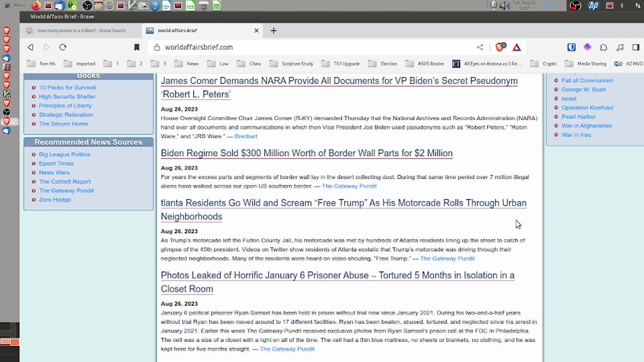This screenshot has height=362, width=644.
Task: Visit the Epoch Times link
Action: tap(56, 163)
